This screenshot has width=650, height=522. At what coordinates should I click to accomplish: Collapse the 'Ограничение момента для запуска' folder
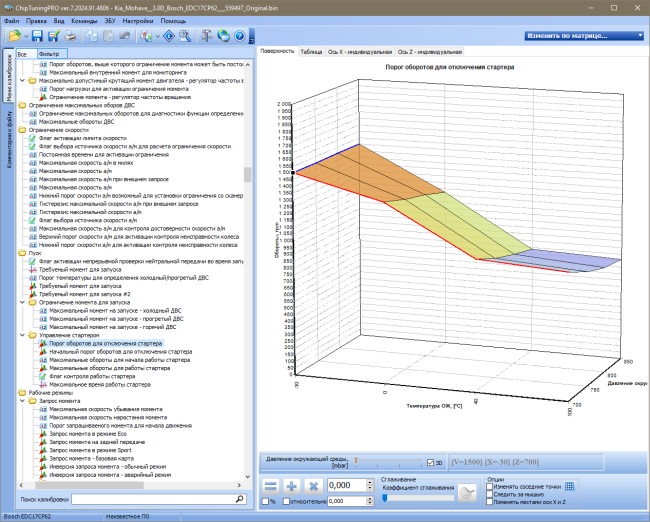pos(23,302)
